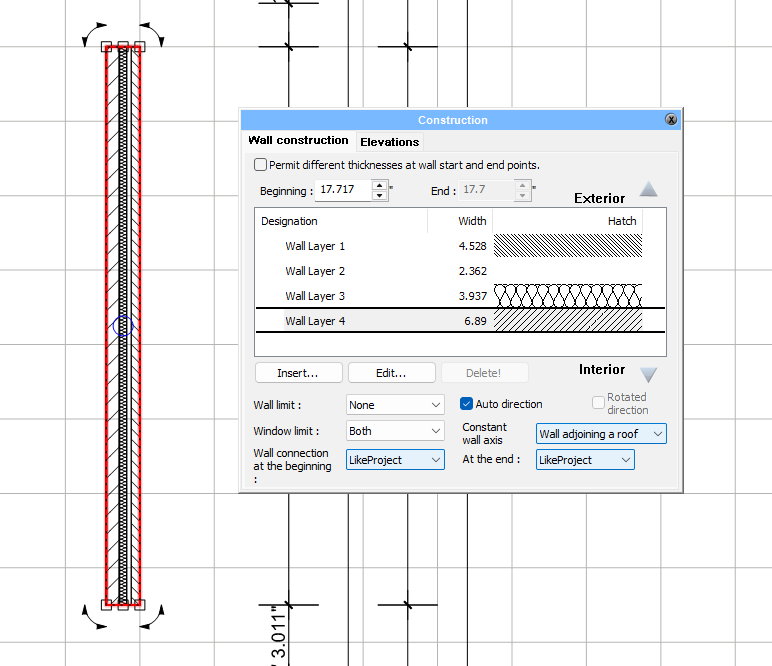Expand the Constant wall axis dropdown

point(601,434)
